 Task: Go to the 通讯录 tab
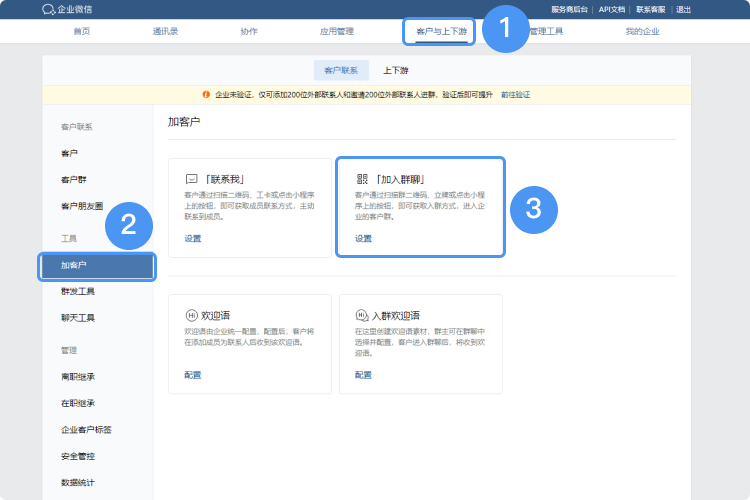(166, 31)
